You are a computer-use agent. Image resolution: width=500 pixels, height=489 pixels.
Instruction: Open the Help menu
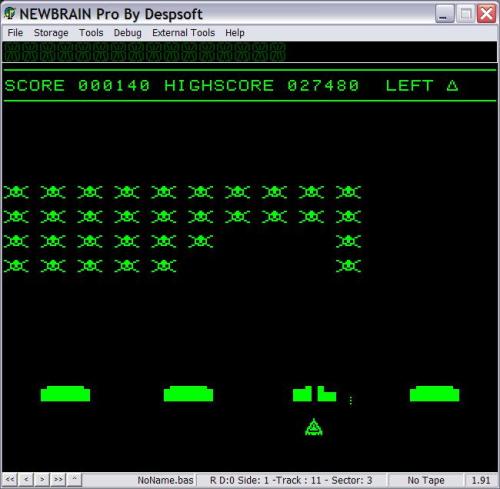pos(235,33)
